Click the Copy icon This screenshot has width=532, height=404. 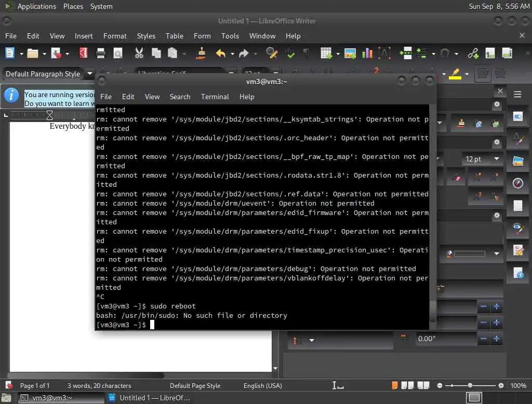point(156,53)
